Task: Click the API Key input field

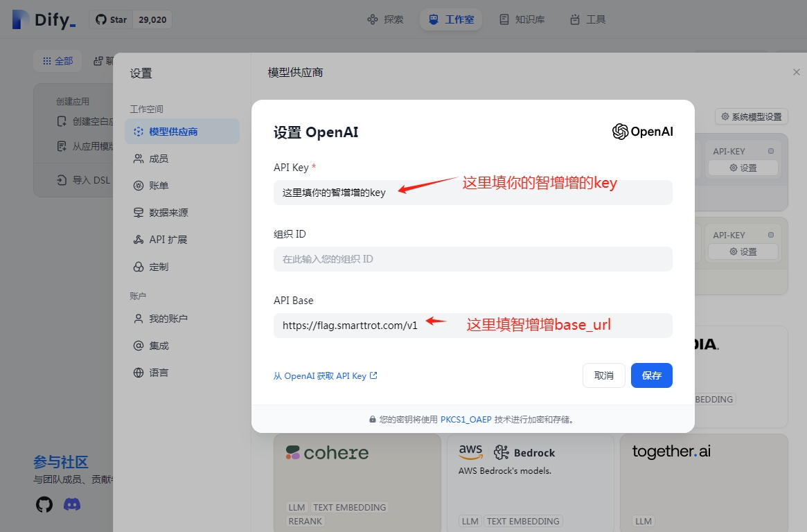Action: [x=473, y=193]
